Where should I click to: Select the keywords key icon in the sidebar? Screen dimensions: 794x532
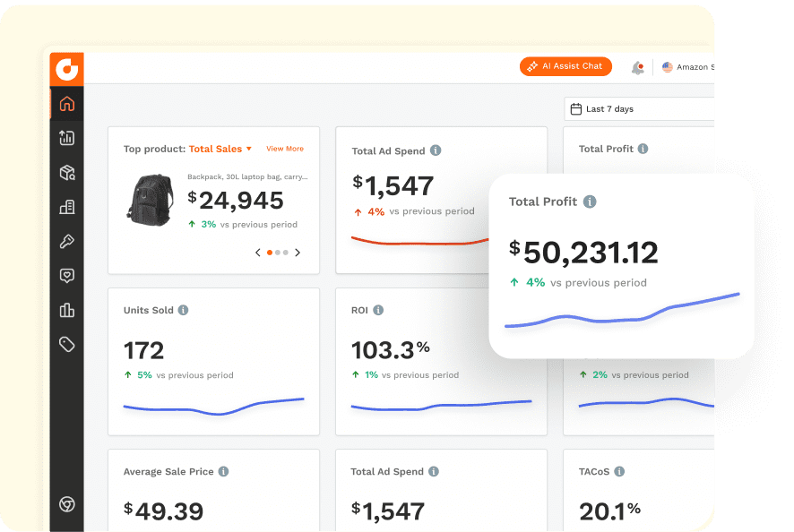(67, 241)
